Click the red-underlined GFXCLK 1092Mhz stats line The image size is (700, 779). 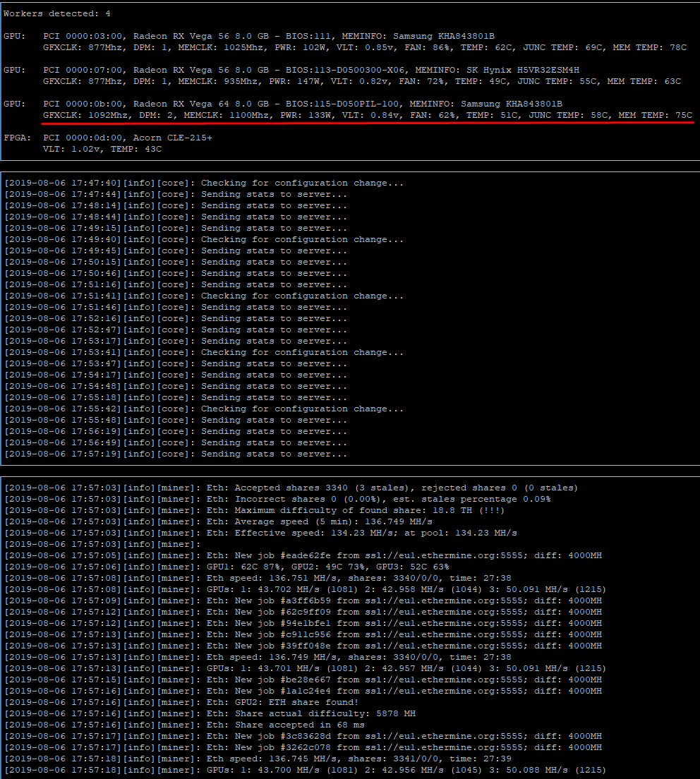(367, 115)
